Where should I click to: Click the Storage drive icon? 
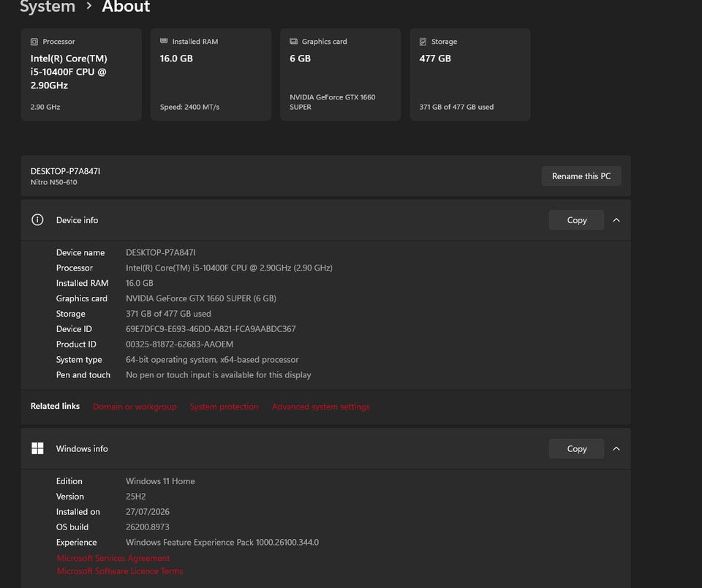coord(423,42)
